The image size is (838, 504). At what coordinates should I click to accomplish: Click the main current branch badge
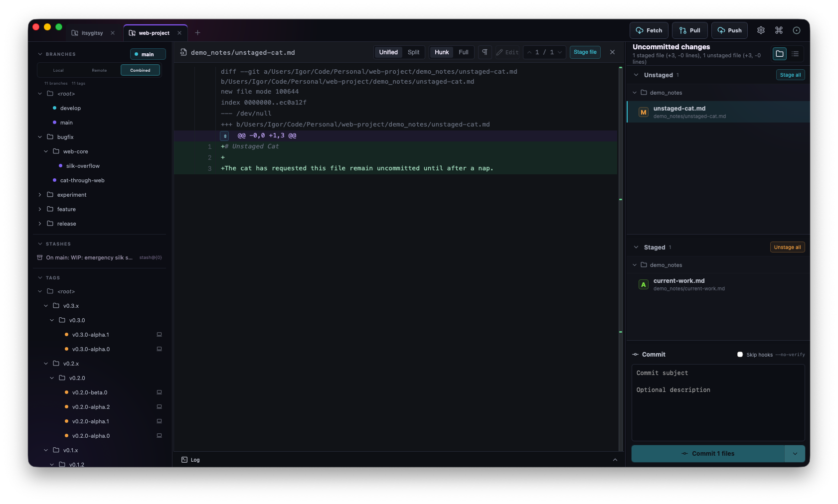pos(148,54)
